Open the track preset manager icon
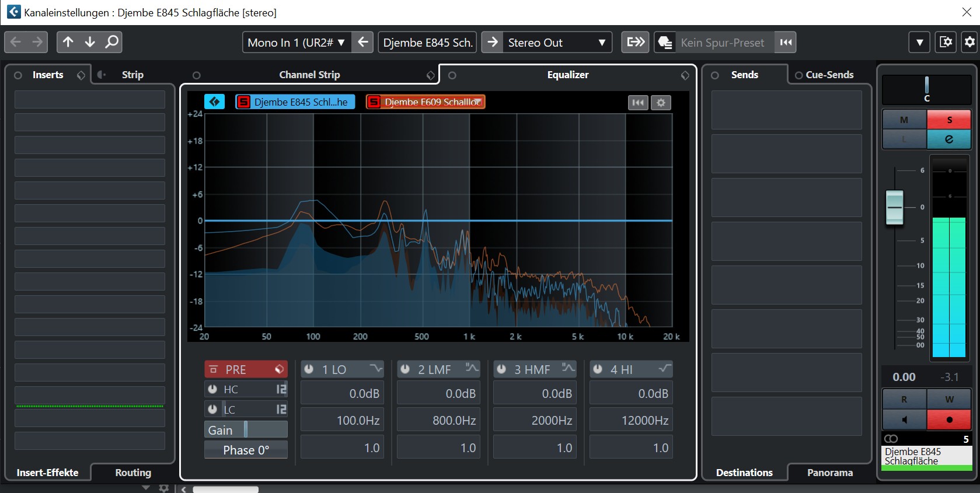The width and height of the screenshot is (980, 493). click(665, 43)
